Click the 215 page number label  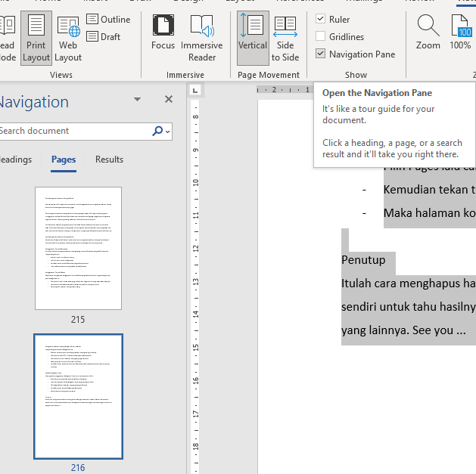click(x=78, y=319)
